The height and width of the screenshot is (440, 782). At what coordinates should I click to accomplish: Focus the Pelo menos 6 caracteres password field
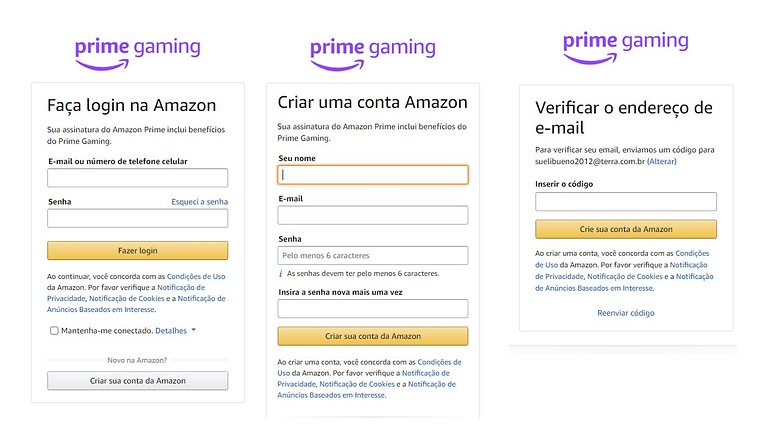click(x=373, y=255)
